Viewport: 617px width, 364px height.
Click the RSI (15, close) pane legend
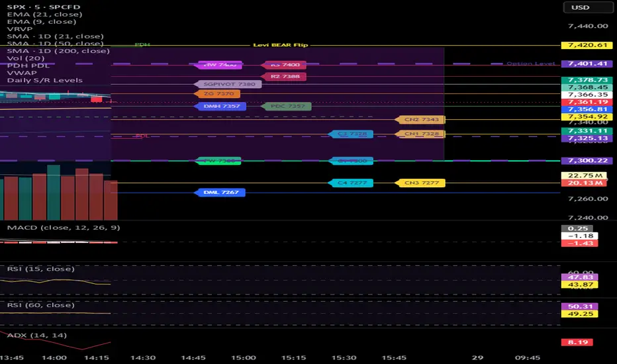pos(40,269)
